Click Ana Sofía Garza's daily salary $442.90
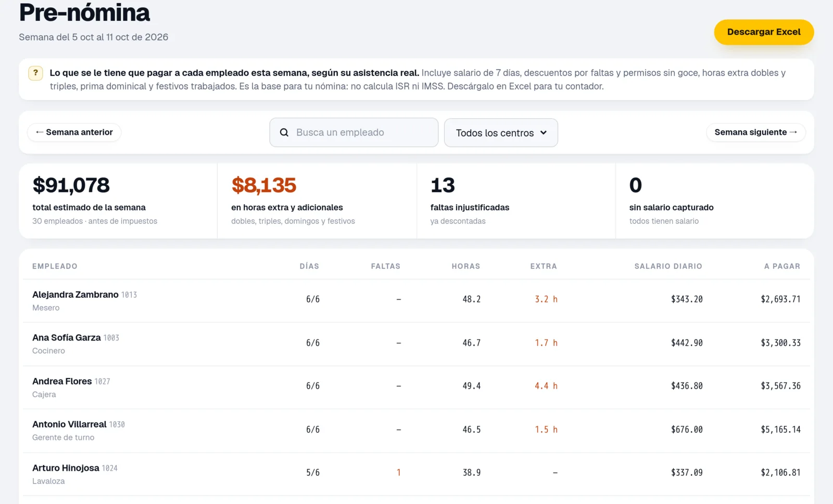Viewport: 833px width, 504px height. [x=687, y=343]
